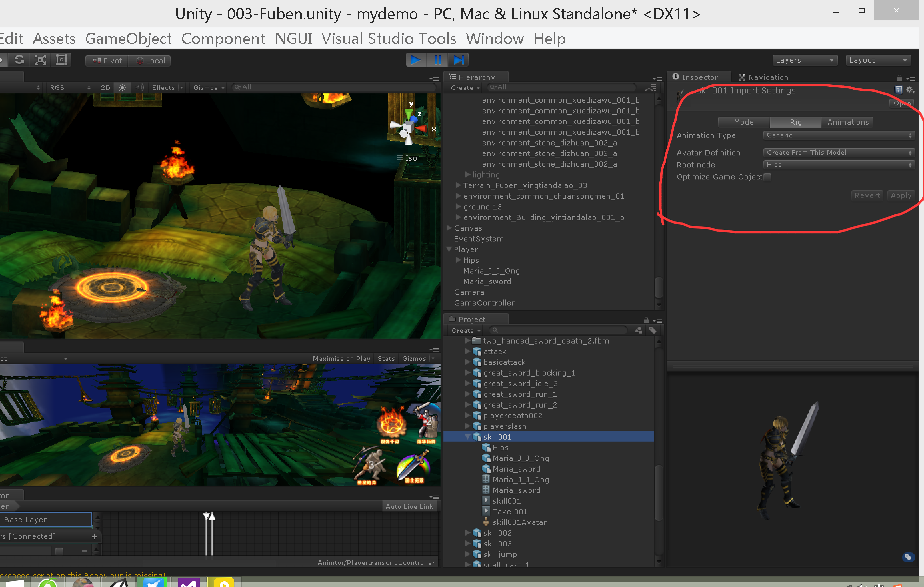The width and height of the screenshot is (924, 587).
Task: Select the Scale transform tool
Action: (x=40, y=60)
